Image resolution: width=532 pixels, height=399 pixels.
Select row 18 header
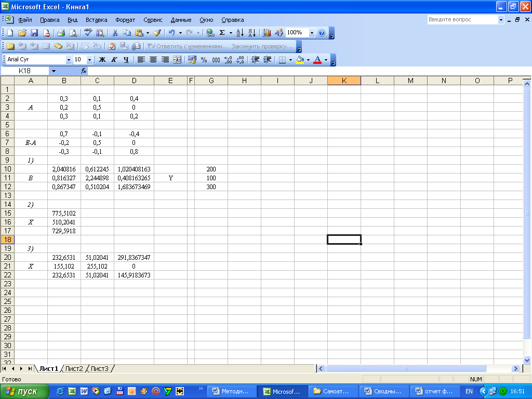pyautogui.click(x=7, y=240)
